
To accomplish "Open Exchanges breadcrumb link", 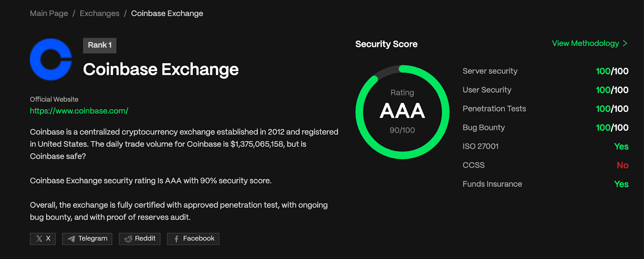I will click(x=99, y=13).
